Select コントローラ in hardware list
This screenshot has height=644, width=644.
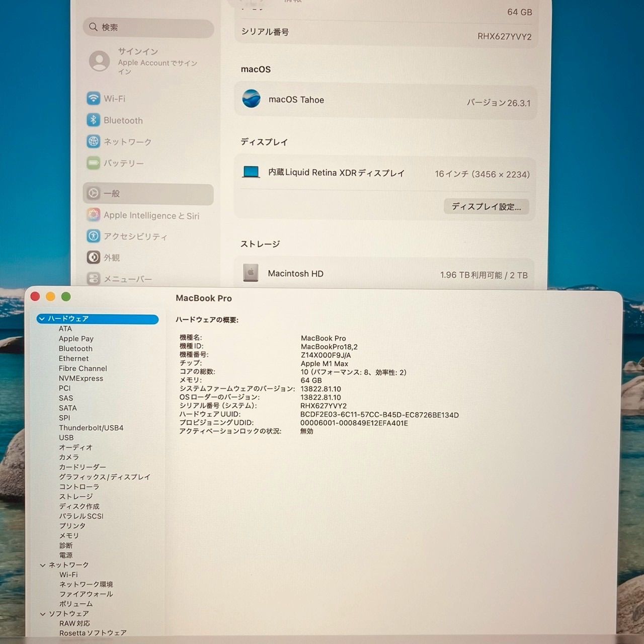point(79,487)
